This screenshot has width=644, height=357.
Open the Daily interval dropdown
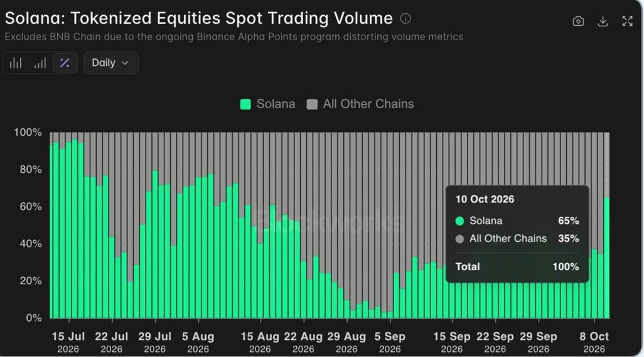[x=111, y=63]
